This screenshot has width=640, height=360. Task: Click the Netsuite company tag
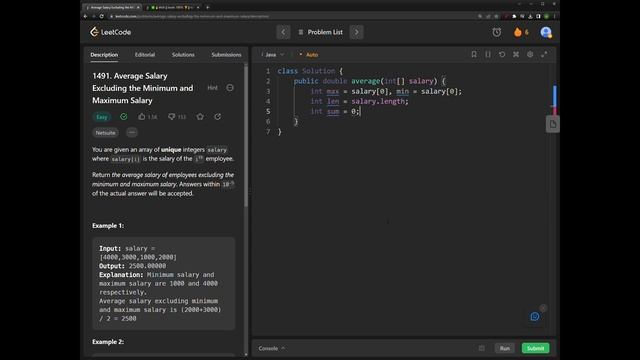(x=105, y=133)
